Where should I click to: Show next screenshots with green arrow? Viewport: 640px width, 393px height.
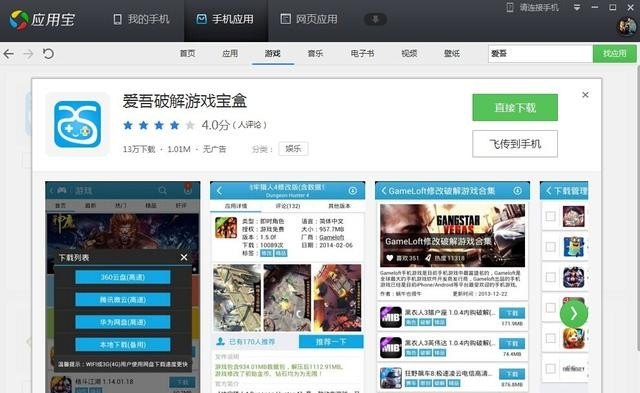point(573,313)
